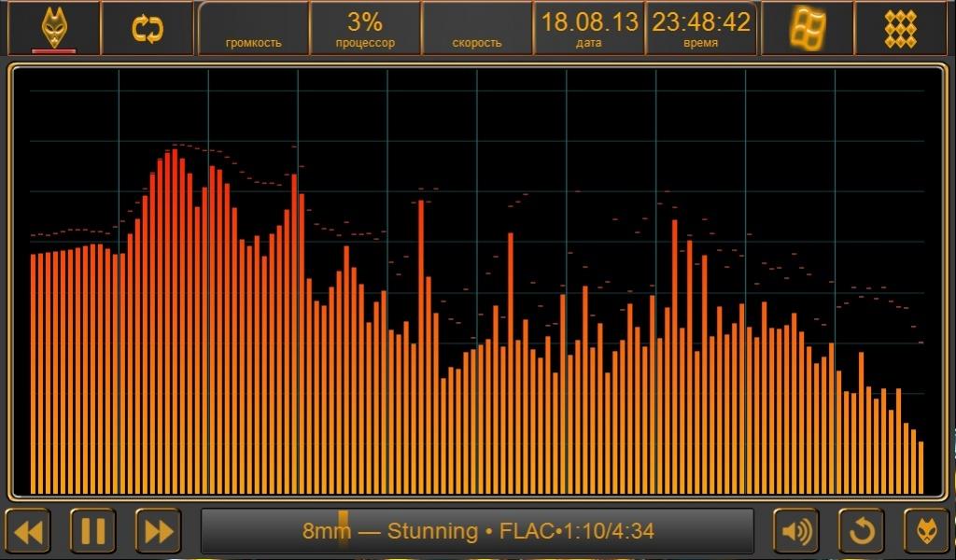956x560 pixels.
Task: Open the громкость volume panel
Action: point(253,28)
